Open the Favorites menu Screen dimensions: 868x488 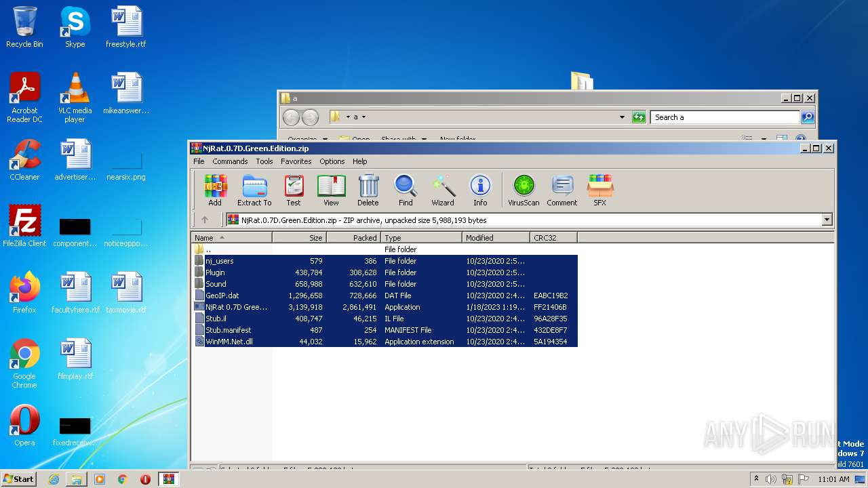296,161
